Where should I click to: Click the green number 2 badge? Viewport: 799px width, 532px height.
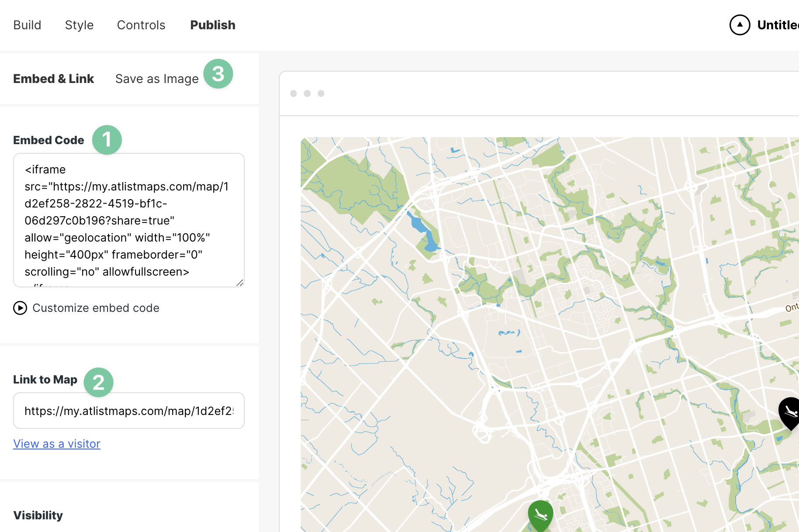[98, 382]
